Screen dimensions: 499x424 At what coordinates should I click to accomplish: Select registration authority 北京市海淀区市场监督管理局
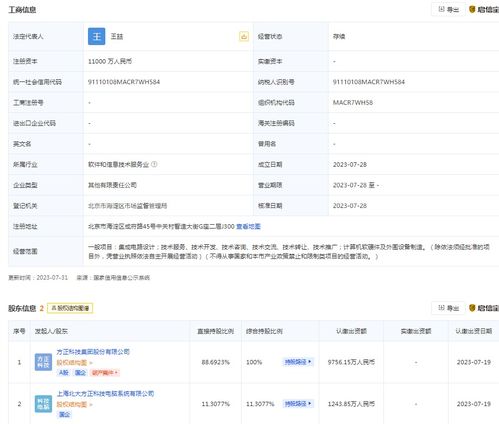point(127,206)
